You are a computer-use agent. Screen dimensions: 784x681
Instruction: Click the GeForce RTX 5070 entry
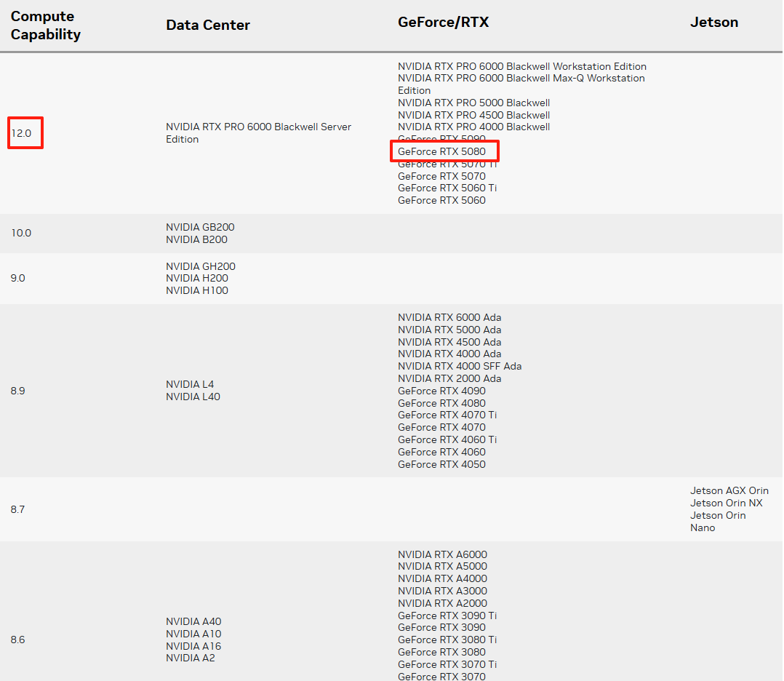click(441, 176)
